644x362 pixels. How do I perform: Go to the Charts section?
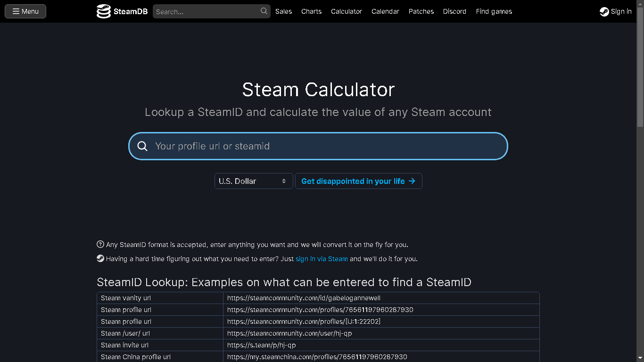(311, 11)
